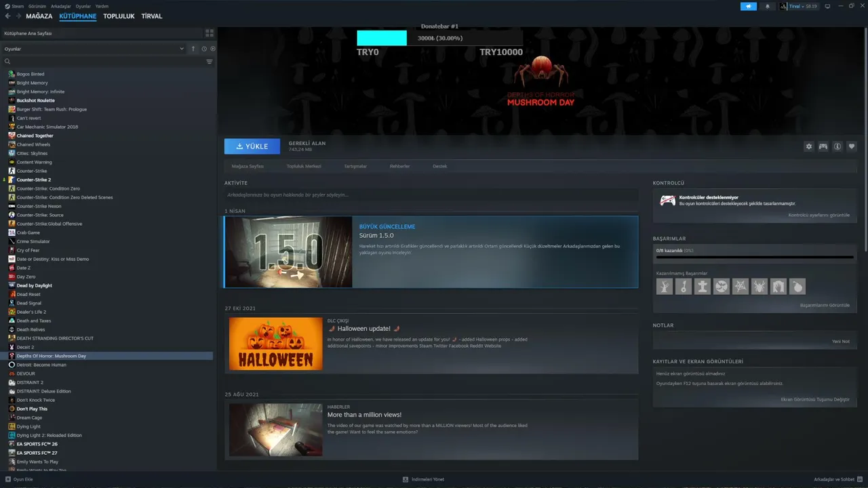Image resolution: width=868 pixels, height=488 pixels.
Task: Open the Rehberler game tab
Action: pos(399,166)
